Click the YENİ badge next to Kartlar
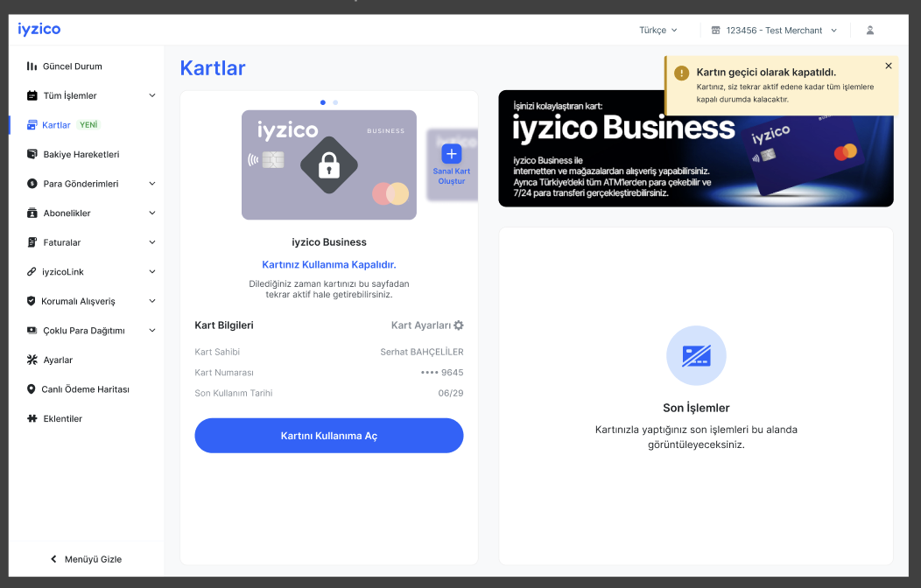This screenshot has height=588, width=921. tap(88, 125)
